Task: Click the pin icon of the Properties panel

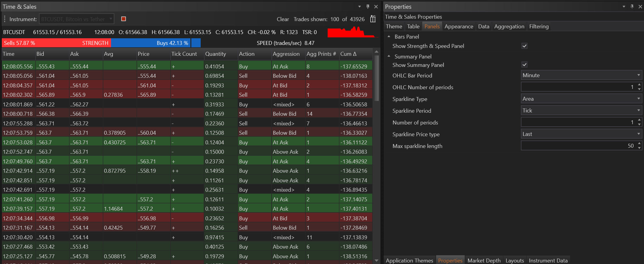Action: coord(632,6)
